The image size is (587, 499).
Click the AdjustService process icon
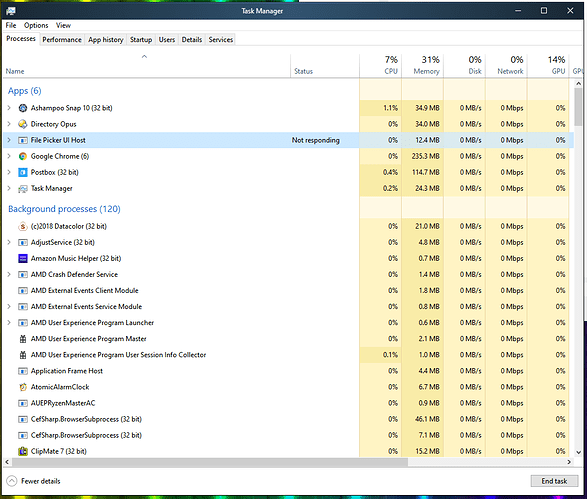[x=23, y=242]
